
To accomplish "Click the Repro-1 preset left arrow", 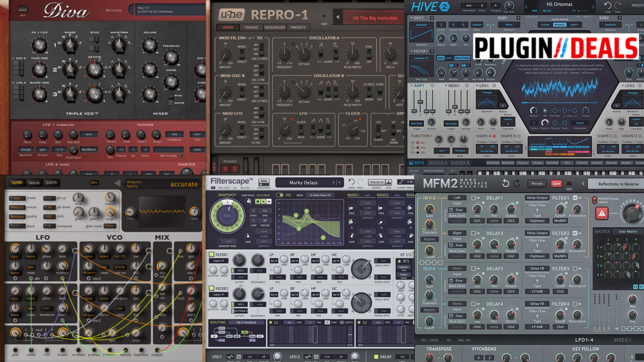I will pyautogui.click(x=338, y=17).
